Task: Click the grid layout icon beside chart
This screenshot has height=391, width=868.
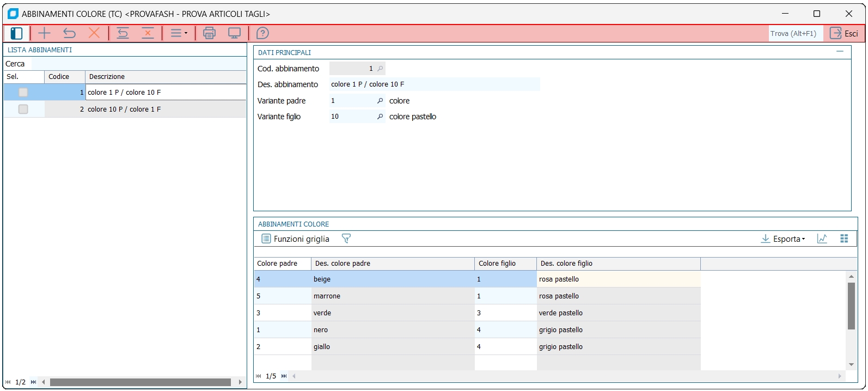Action: [x=844, y=239]
